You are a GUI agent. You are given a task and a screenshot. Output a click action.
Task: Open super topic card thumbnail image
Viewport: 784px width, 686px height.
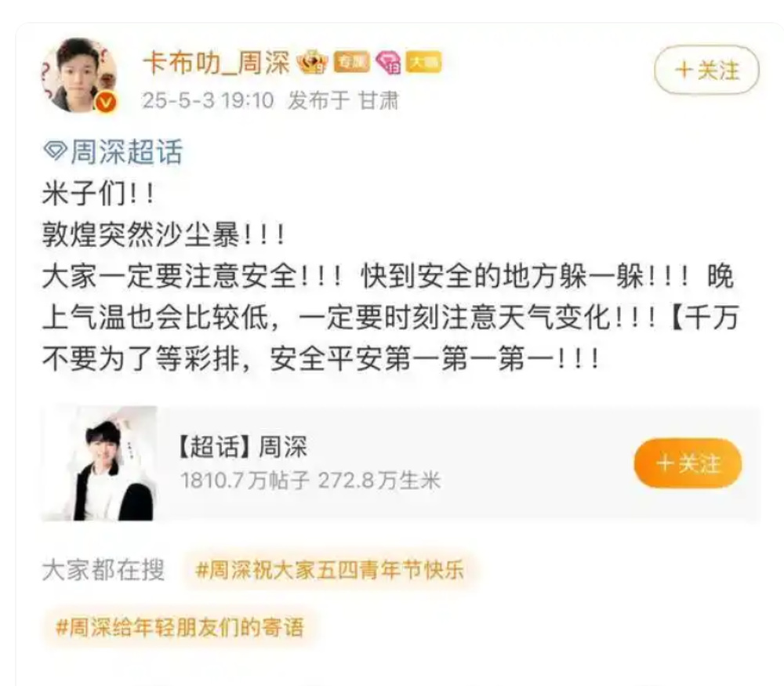pos(100,463)
